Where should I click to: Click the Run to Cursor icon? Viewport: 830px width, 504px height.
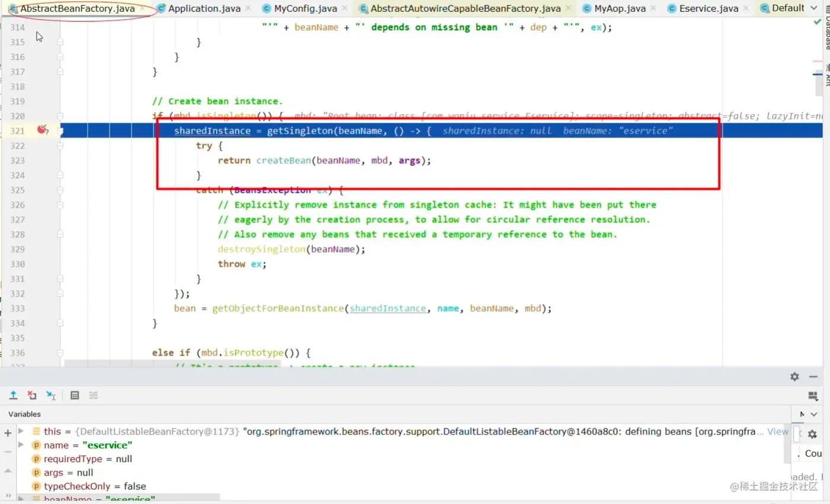click(x=51, y=395)
